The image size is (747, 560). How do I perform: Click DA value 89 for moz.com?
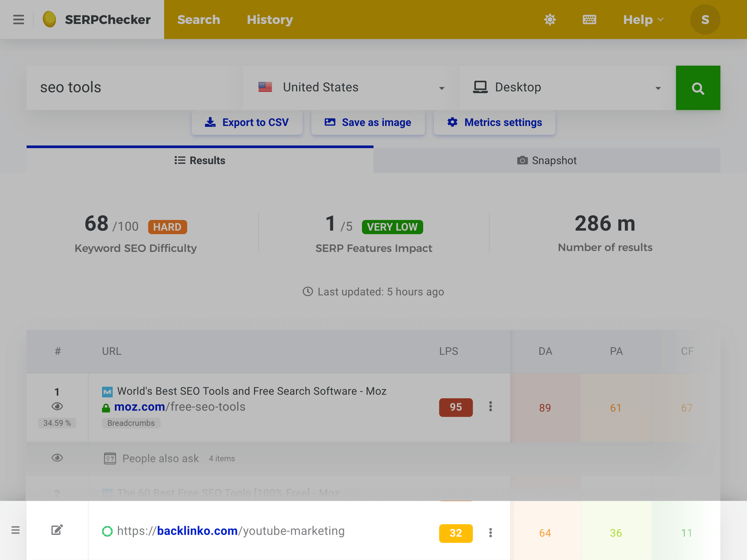pos(545,408)
